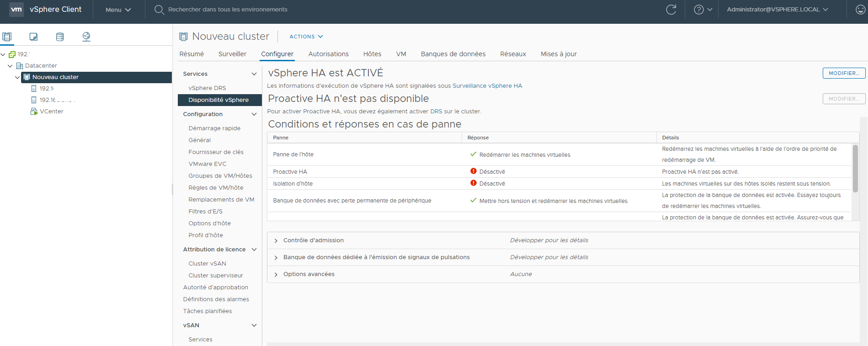Open the Hosts and Clusters inventory view

7,37
